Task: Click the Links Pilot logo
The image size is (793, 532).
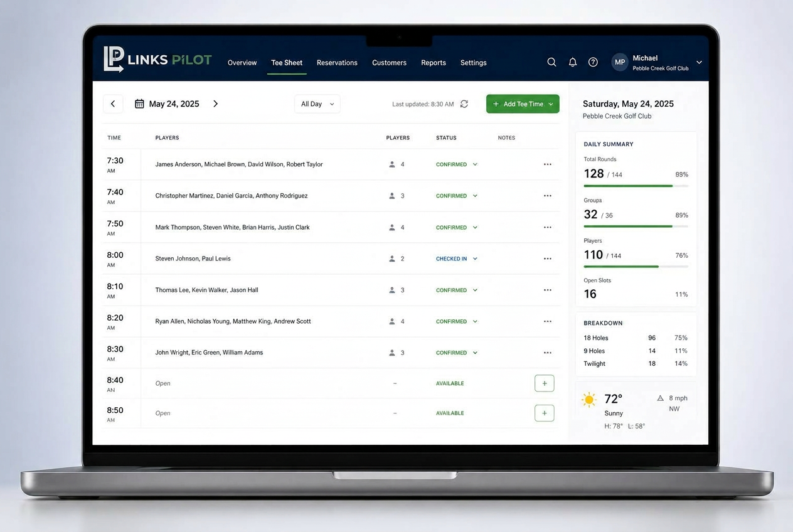Action: [157, 60]
